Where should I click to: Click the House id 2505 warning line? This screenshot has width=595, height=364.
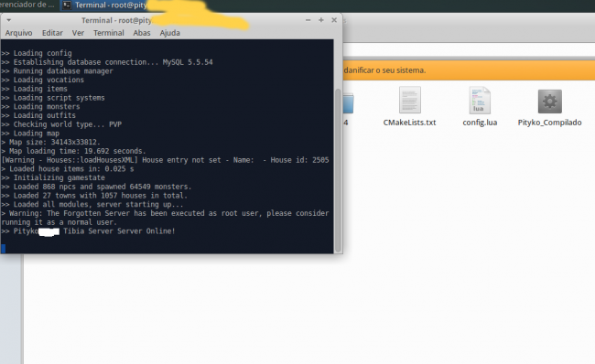pos(165,160)
